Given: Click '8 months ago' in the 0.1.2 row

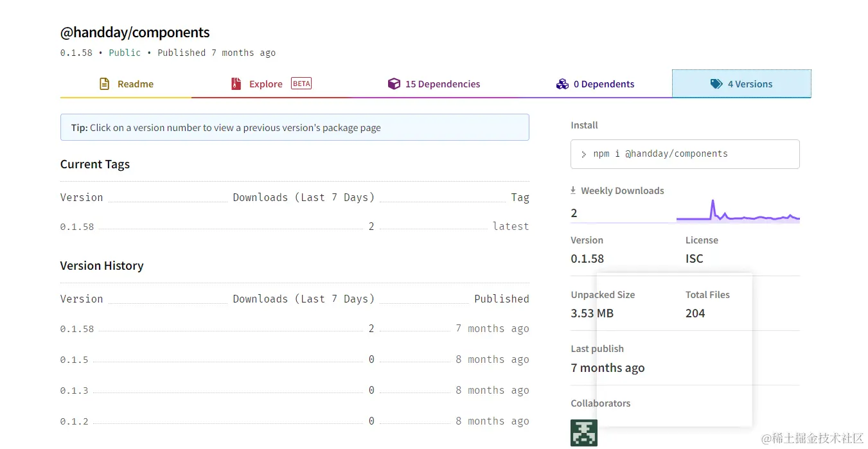Looking at the screenshot, I should point(492,421).
